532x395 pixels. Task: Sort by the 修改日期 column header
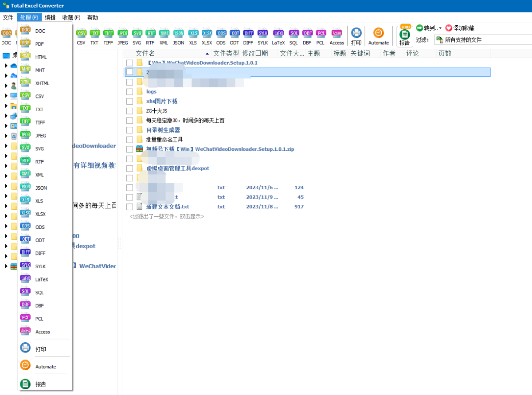tap(255, 53)
